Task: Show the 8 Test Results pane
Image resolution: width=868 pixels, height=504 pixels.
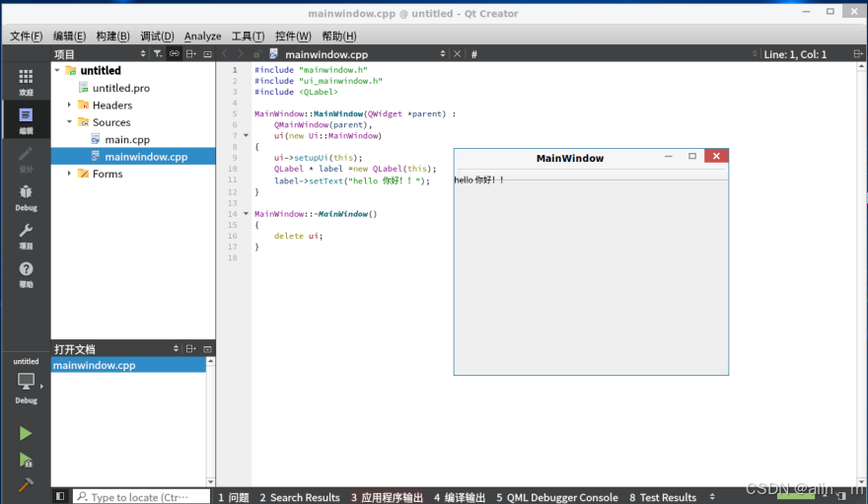Action: (x=663, y=497)
